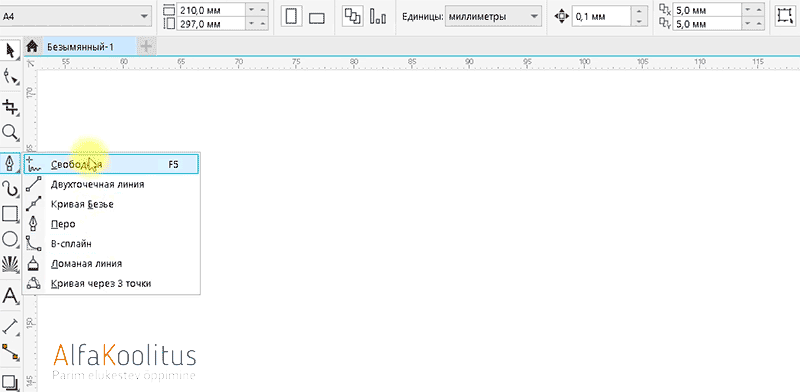Add a new document with plus tab
Image resolution: width=800 pixels, height=392 pixels.
pos(146,47)
